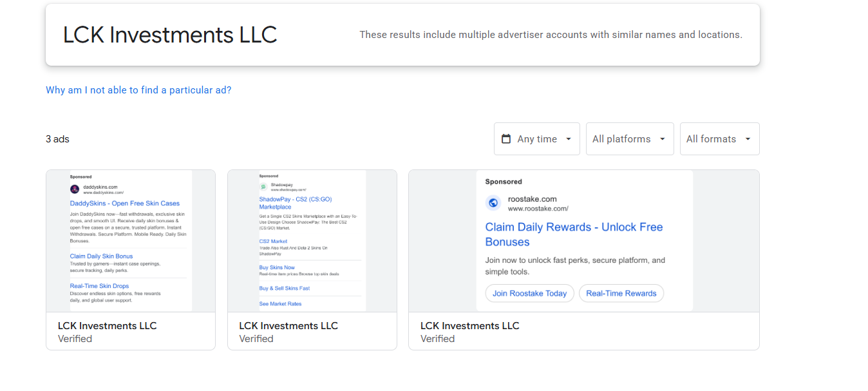Image resolution: width=868 pixels, height=391 pixels.
Task: Click the daddyskins.com logo icon
Action: pyautogui.click(x=75, y=189)
